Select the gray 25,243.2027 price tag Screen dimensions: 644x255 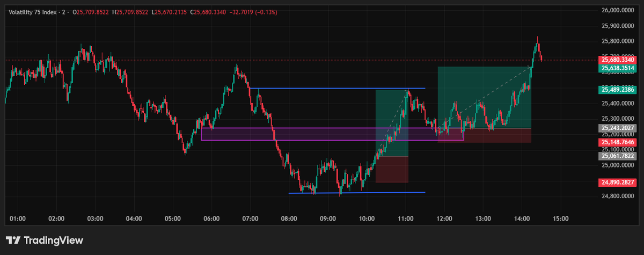pos(618,128)
